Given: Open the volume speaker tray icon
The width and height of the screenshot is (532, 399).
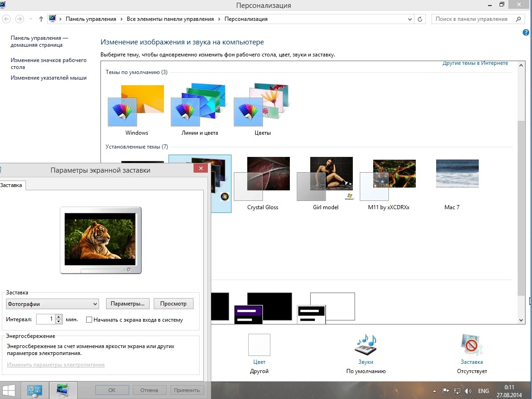Looking at the screenshot, I should [468, 391].
